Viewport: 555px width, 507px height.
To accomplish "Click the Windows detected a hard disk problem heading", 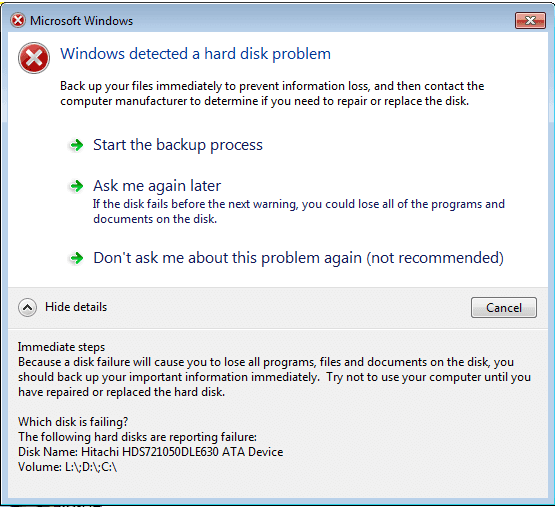I will 195,54.
